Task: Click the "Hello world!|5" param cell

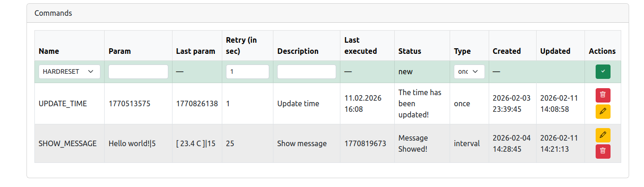Action: (132, 143)
